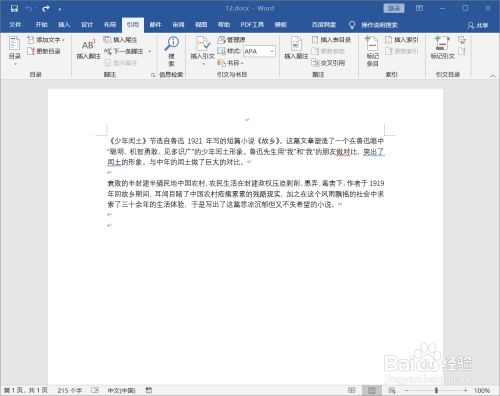The height and width of the screenshot is (396, 500).
Task: Switch to the 布局 (Layout) tab
Action: [x=110, y=25]
